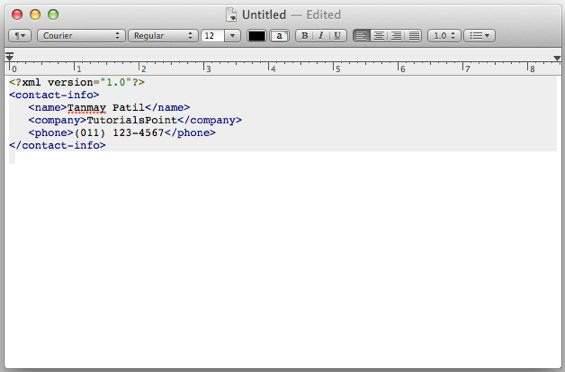Click the closing </company> tag
This screenshot has width=565, height=372.
click(x=210, y=120)
